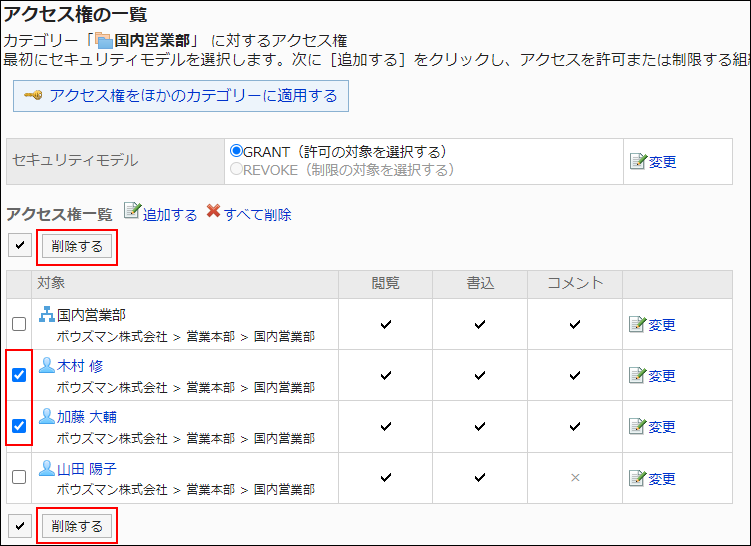Open the 追加する link
The height and width of the screenshot is (546, 751).
(170, 215)
